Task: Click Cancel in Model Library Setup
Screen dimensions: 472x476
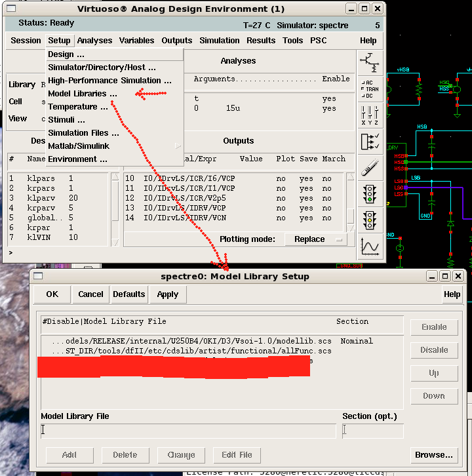Action: 90,294
